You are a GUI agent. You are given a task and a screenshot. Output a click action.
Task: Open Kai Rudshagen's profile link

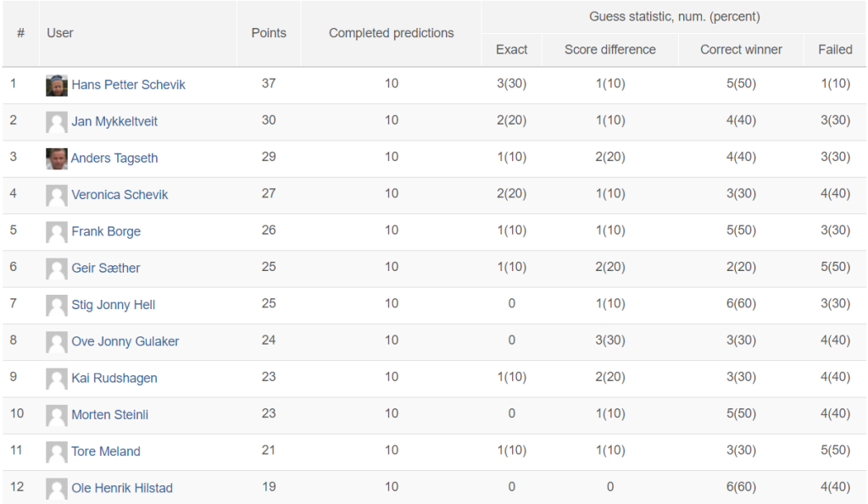point(114,378)
